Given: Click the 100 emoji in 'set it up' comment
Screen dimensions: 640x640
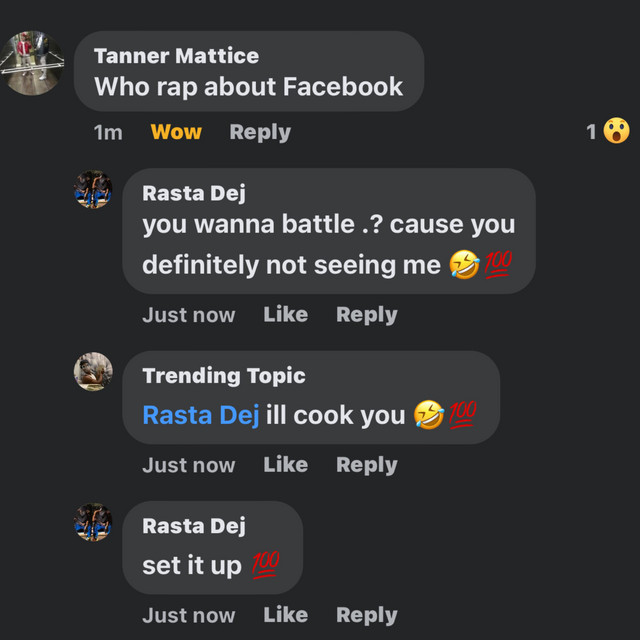Looking at the screenshot, I should 265,565.
